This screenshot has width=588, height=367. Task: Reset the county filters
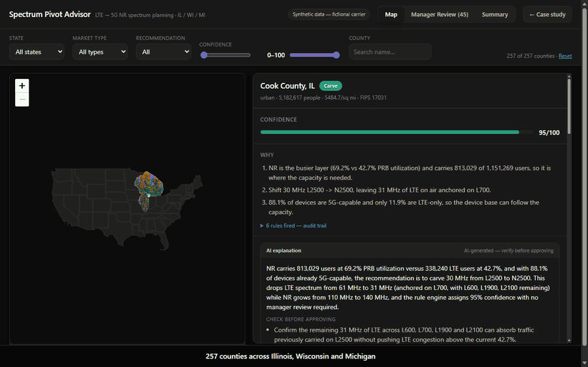tap(565, 56)
